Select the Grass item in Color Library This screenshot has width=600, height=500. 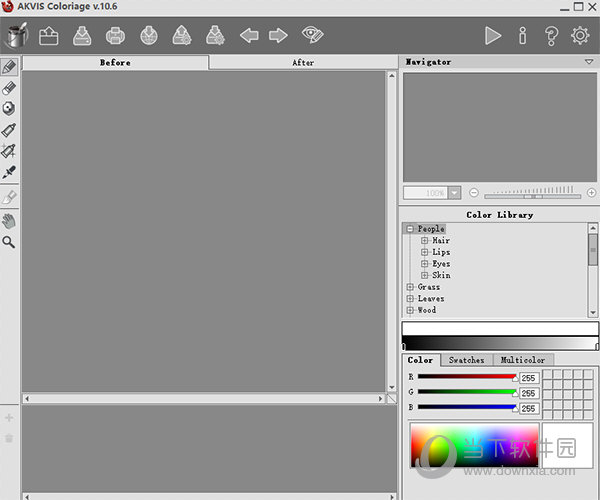click(x=429, y=287)
